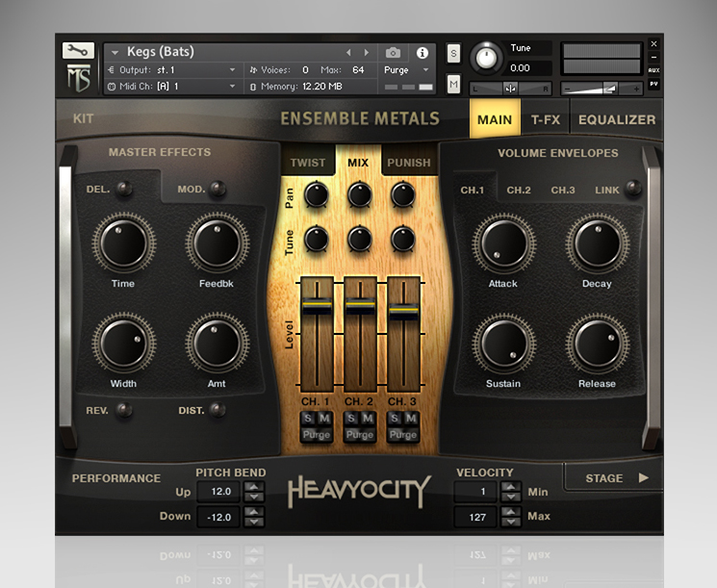The width and height of the screenshot is (717, 588).
Task: Open instrument edit mode via wrench icon
Action: [x=78, y=50]
